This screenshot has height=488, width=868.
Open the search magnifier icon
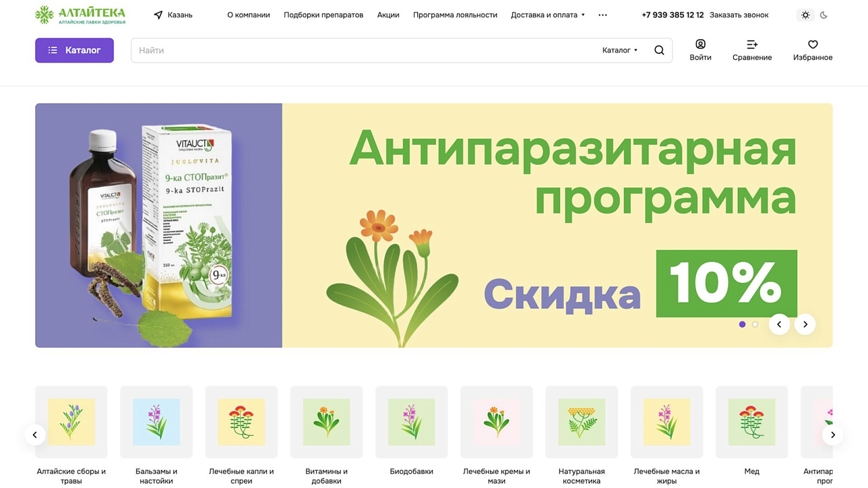point(659,50)
